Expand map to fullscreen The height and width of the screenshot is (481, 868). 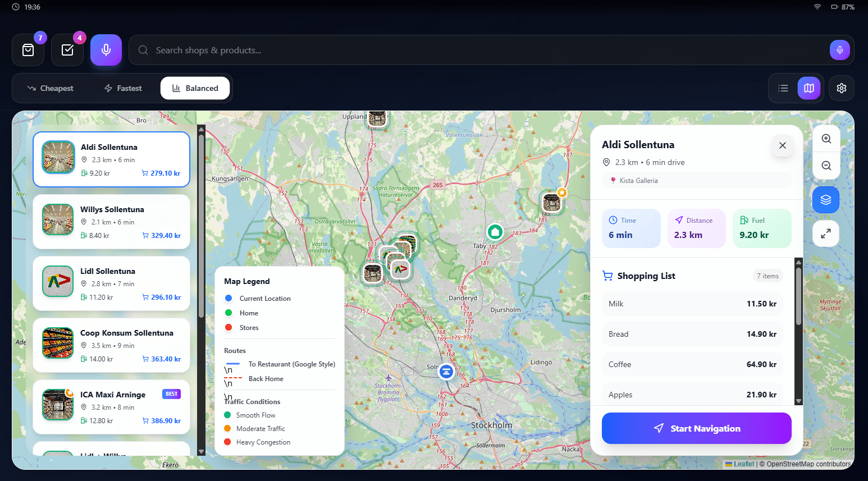coord(826,233)
